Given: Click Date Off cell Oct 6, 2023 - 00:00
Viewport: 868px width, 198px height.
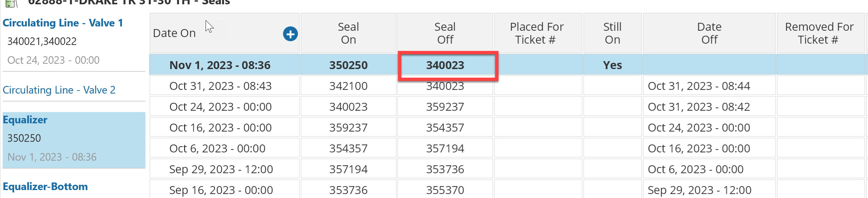Looking at the screenshot, I should click(695, 169).
